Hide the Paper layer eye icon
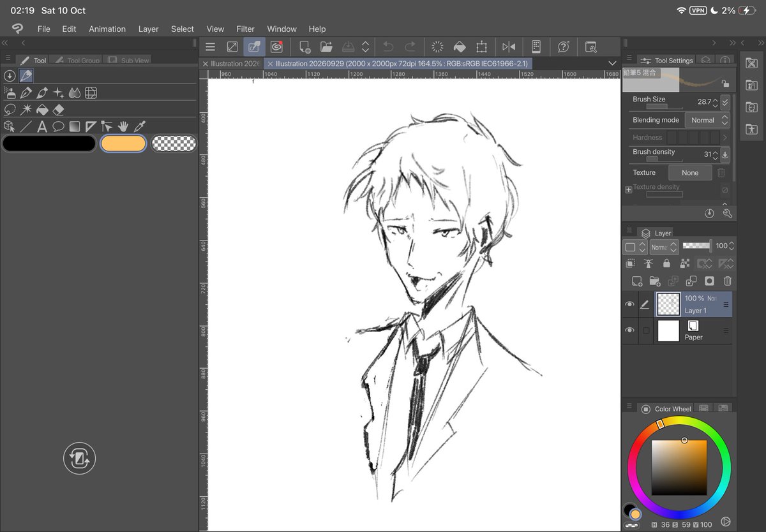The height and width of the screenshot is (532, 766). [630, 330]
